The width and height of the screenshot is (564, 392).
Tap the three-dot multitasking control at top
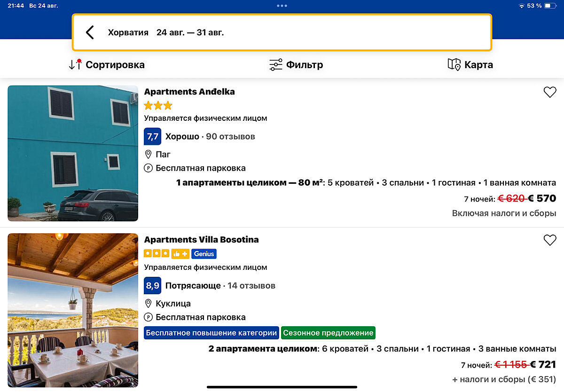282,6
